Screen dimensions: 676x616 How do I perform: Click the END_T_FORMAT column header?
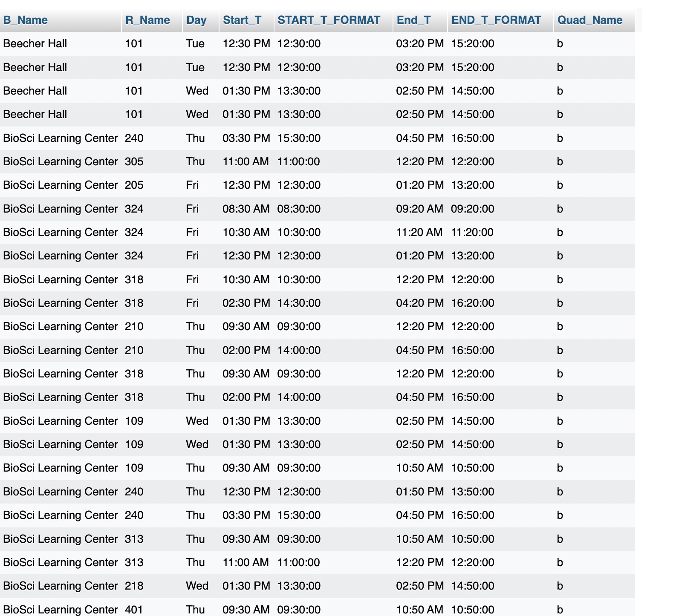tap(496, 20)
